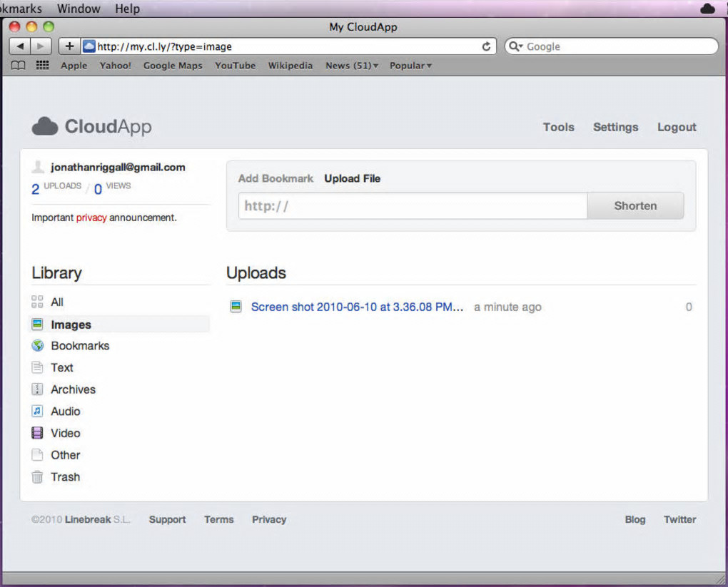Image resolution: width=728 pixels, height=587 pixels.
Task: Open the Terms footer link
Action: click(x=218, y=519)
